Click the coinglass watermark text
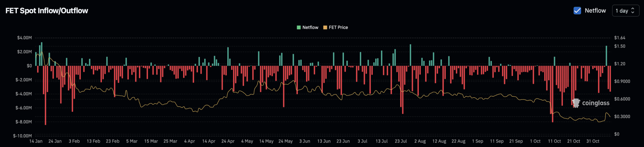 coord(595,103)
